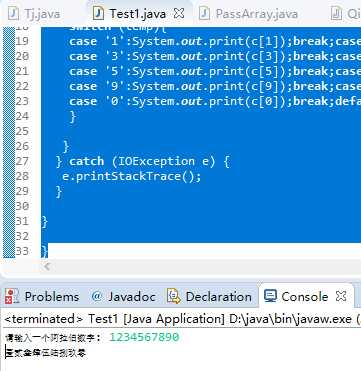The image size is (361, 371).
Task: Click line number 19 in the editor gutter
Action: point(22,41)
